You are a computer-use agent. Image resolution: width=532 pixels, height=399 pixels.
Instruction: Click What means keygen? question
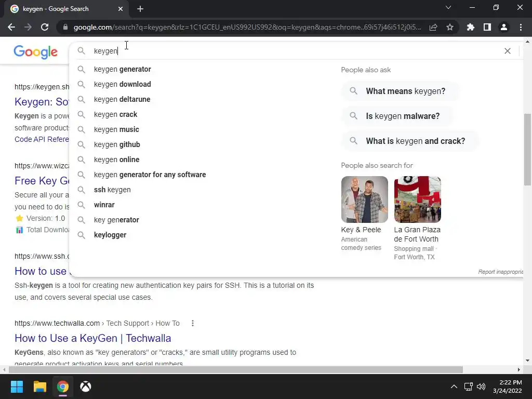pos(401,91)
